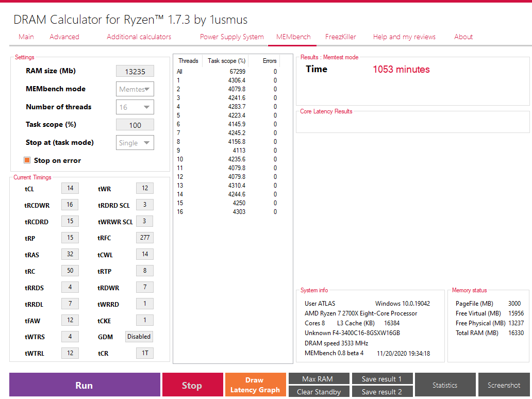This screenshot has height=399, width=532.
Task: Click the tWR value field
Action: pyautogui.click(x=145, y=188)
